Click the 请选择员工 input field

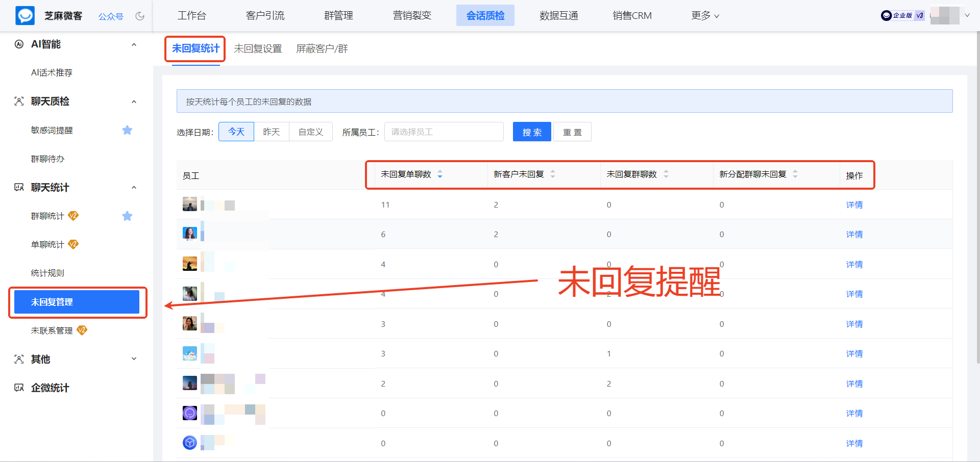coord(444,132)
